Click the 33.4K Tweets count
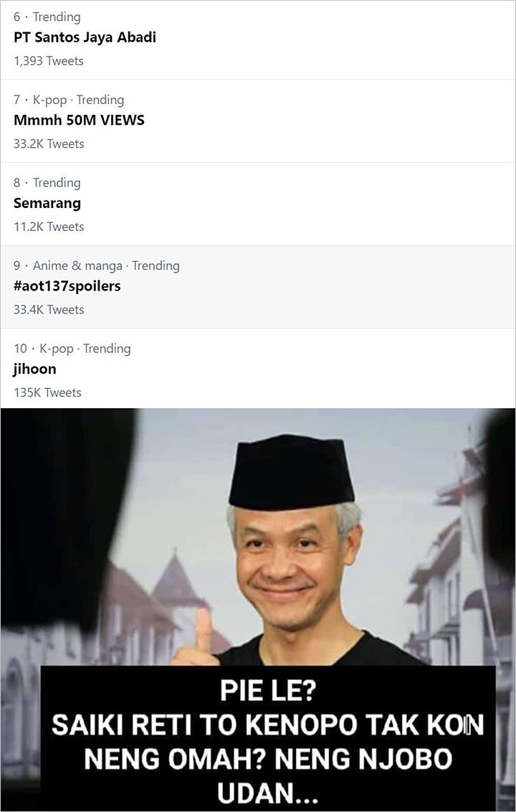The height and width of the screenshot is (812, 516). 49,310
